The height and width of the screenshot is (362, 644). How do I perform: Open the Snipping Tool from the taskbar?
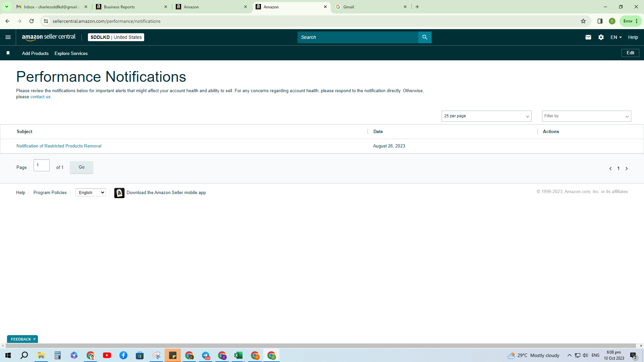[156, 355]
